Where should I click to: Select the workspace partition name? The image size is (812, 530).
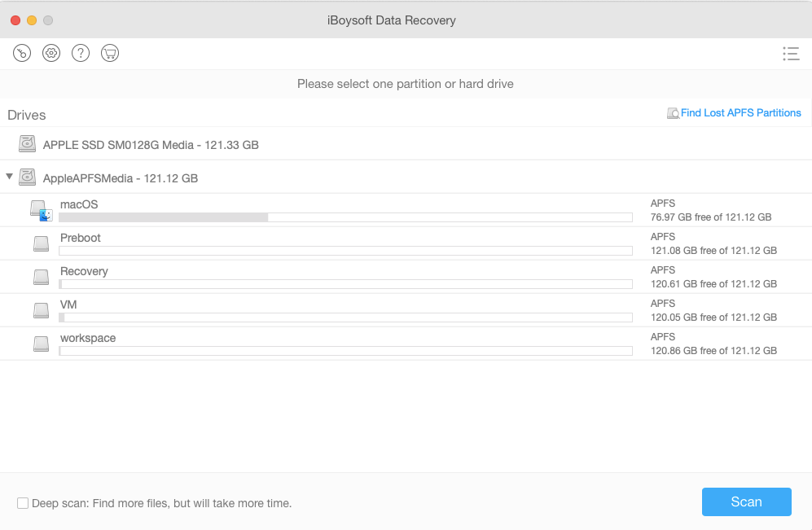(x=88, y=338)
